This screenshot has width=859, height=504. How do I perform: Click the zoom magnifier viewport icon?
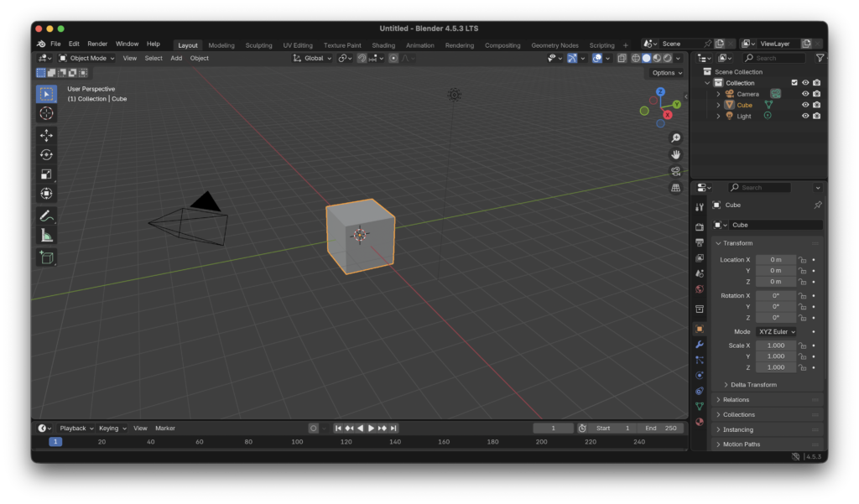point(675,138)
